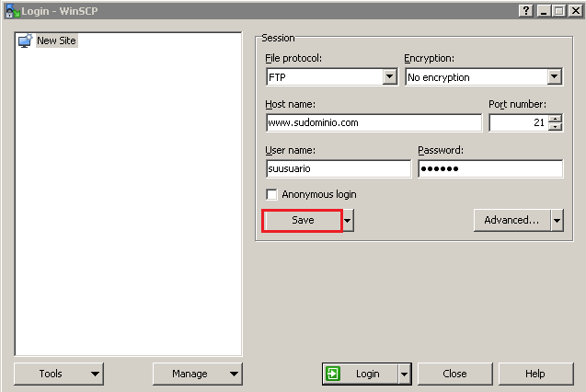
Task: Decrease port number with down arrow
Action: (x=556, y=127)
